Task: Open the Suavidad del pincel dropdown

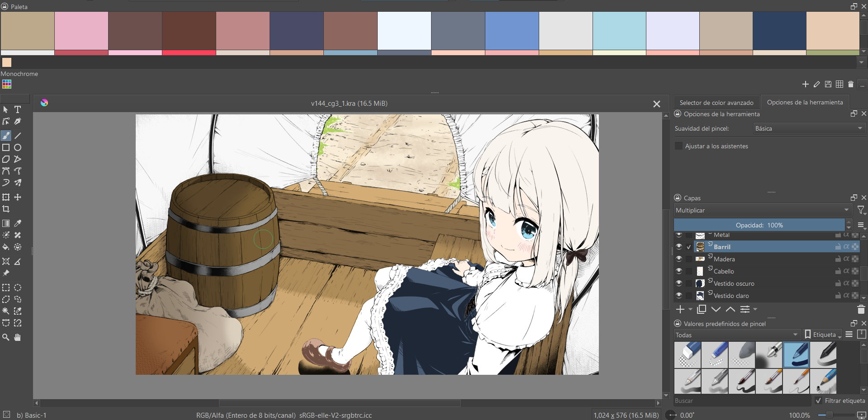Action: click(810, 128)
